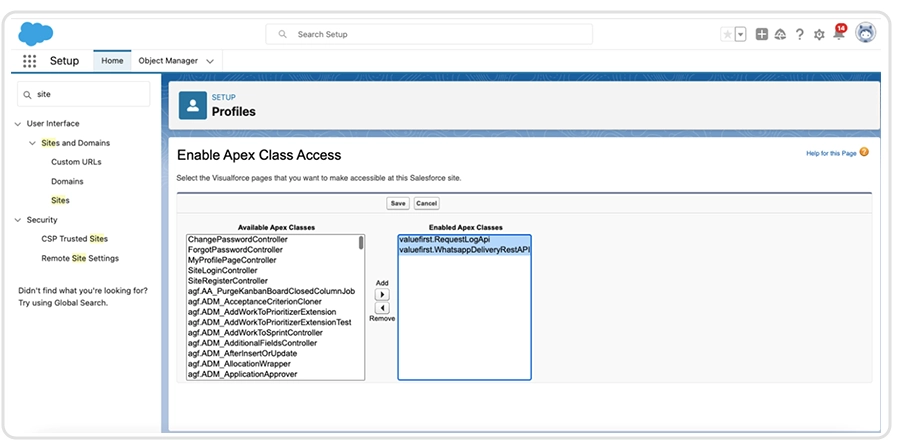Open the App Launcher grid icon

click(30, 61)
